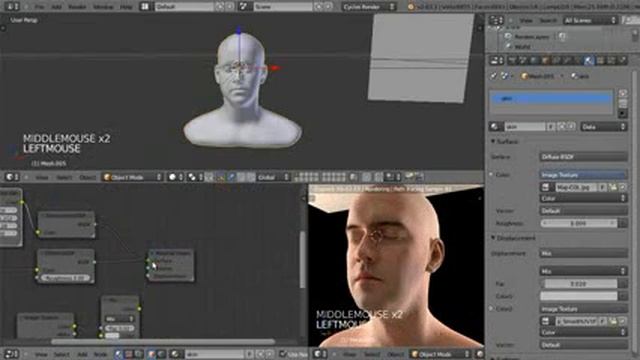This screenshot has width=640, height=360.
Task: Open the Node menu in node editor header
Action: pos(100,354)
